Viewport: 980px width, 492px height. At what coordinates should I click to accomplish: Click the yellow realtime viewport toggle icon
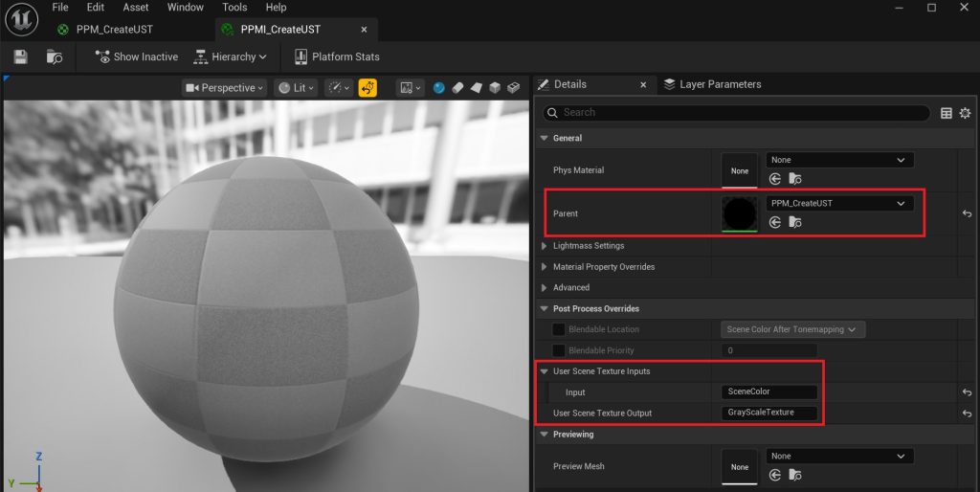(367, 88)
